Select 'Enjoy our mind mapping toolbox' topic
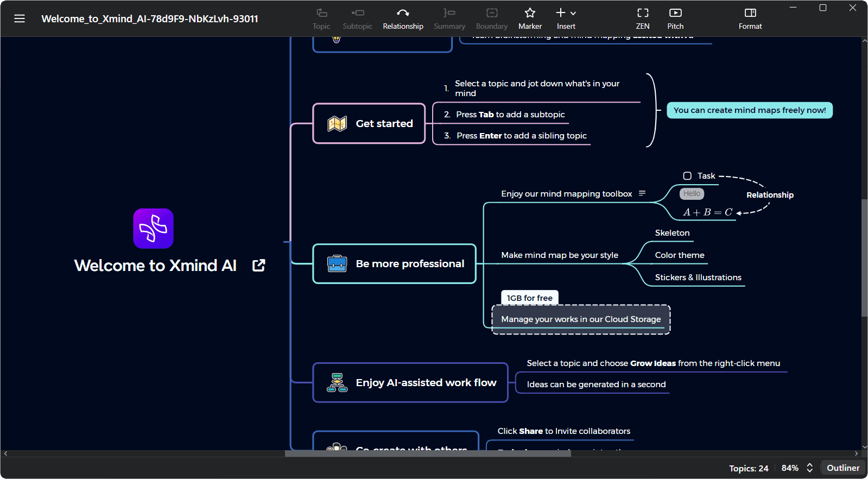The height and width of the screenshot is (479, 868). coord(567,194)
